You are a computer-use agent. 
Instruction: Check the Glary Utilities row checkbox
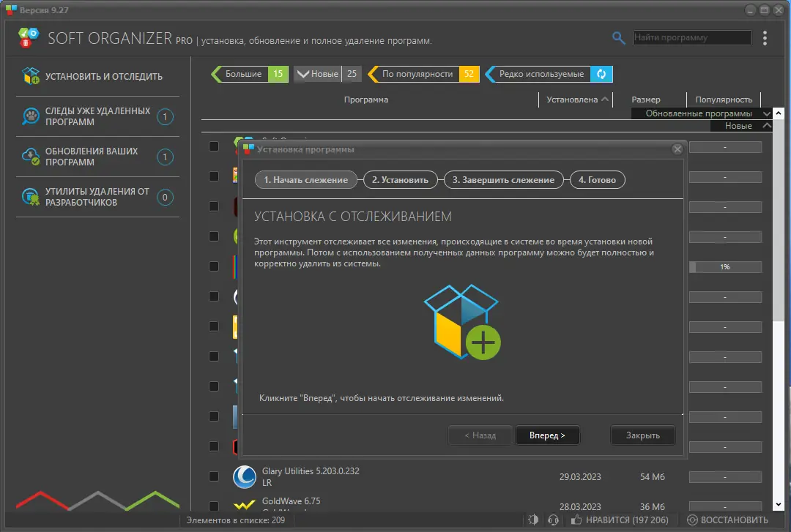point(214,476)
